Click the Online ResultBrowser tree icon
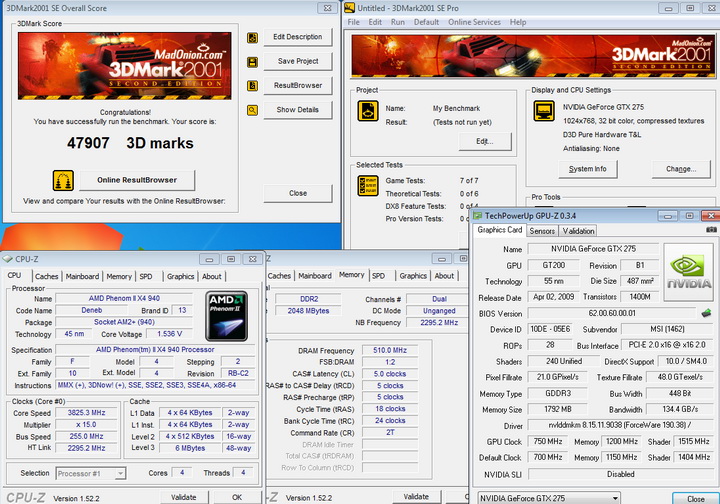The width and height of the screenshot is (720, 504). pyautogui.click(x=63, y=180)
